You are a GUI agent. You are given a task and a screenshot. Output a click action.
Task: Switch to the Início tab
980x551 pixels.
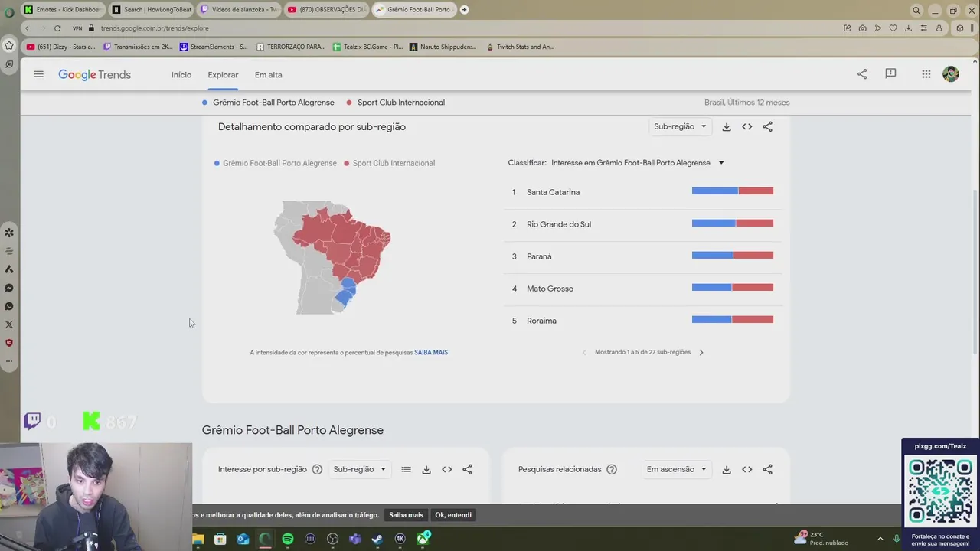181,75
